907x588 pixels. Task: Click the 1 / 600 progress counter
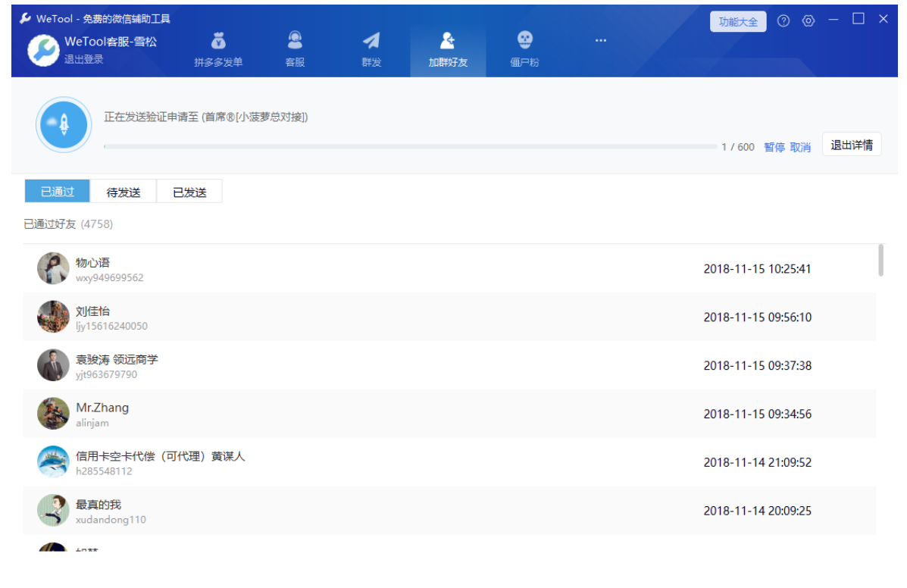737,148
